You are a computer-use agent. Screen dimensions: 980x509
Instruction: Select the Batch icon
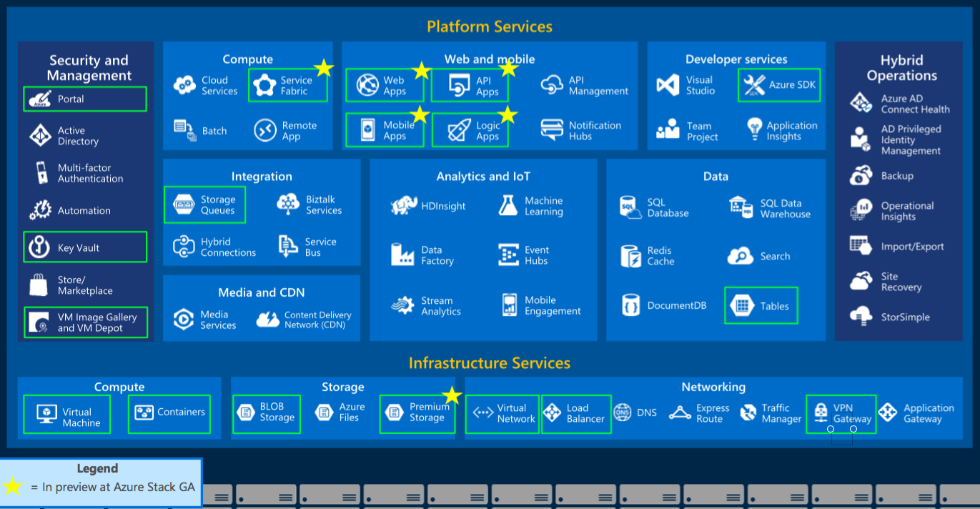(x=185, y=130)
